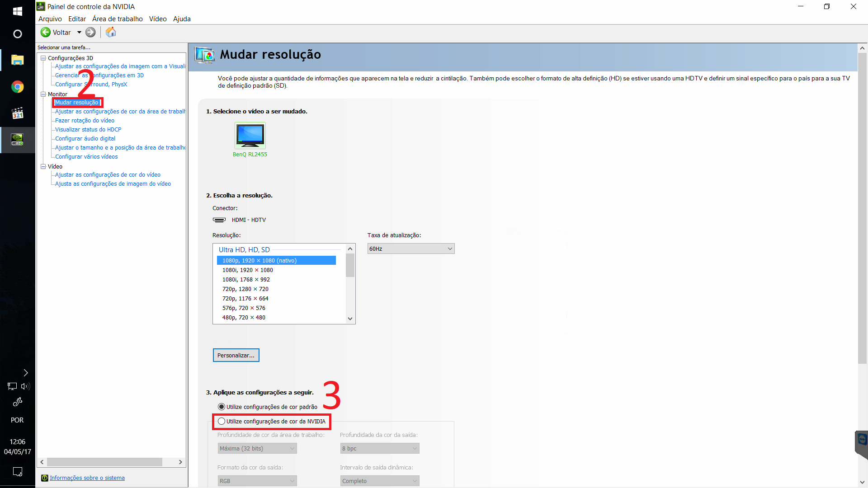868x488 pixels.
Task: Open the Voltar history dropdown arrow
Action: (79, 32)
